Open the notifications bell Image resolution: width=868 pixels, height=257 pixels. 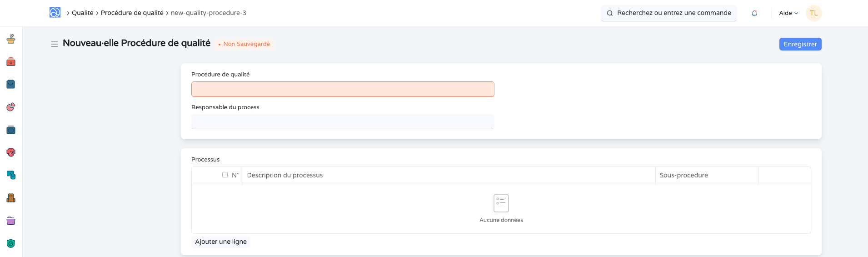754,13
